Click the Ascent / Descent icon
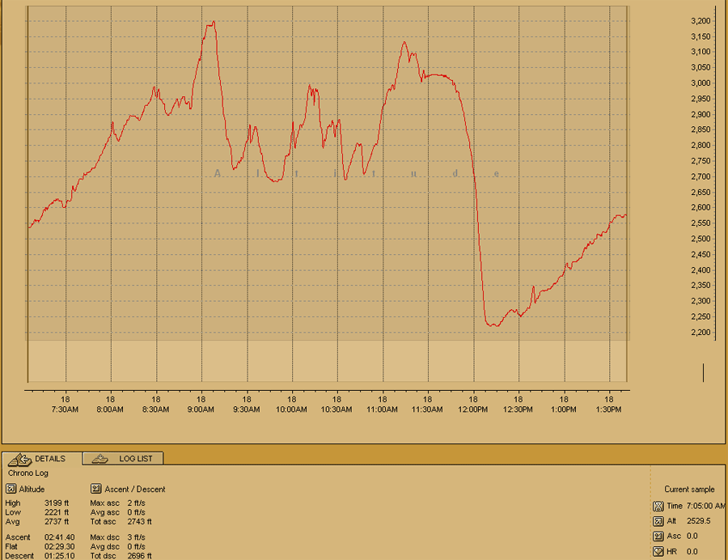This screenshot has width=728, height=560. pyautogui.click(x=95, y=489)
